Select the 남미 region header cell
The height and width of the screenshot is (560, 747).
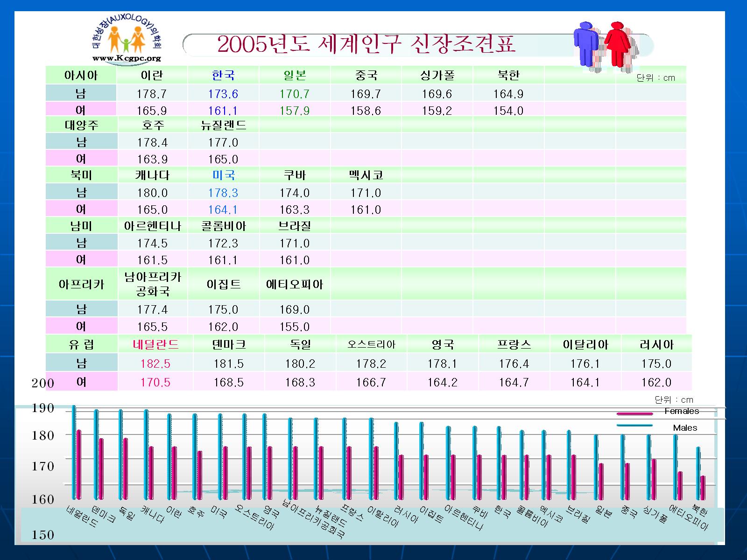coord(81,226)
